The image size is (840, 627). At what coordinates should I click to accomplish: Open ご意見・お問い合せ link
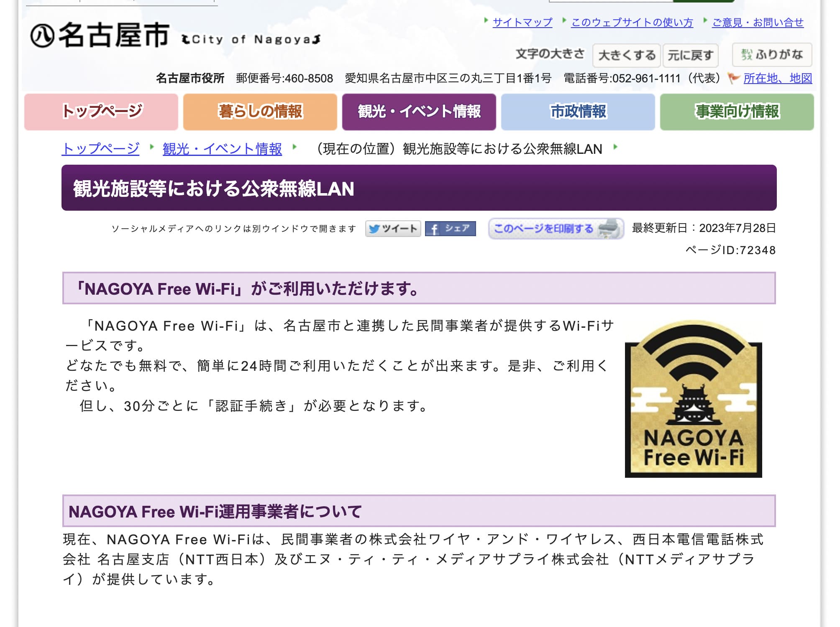[758, 22]
